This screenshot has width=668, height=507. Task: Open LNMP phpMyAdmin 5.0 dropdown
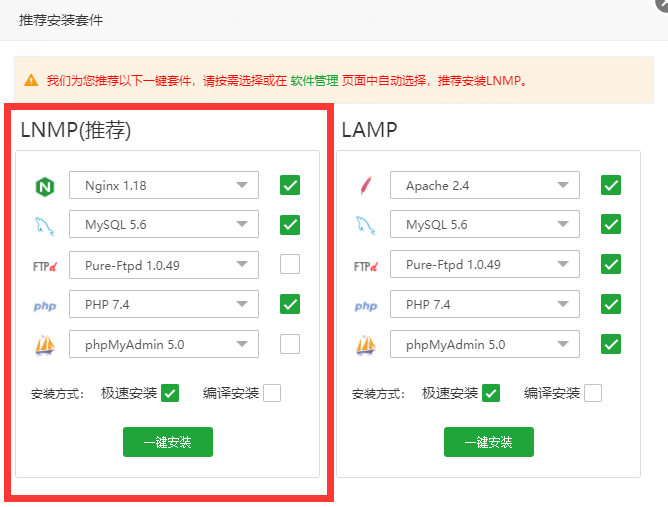pyautogui.click(x=164, y=344)
